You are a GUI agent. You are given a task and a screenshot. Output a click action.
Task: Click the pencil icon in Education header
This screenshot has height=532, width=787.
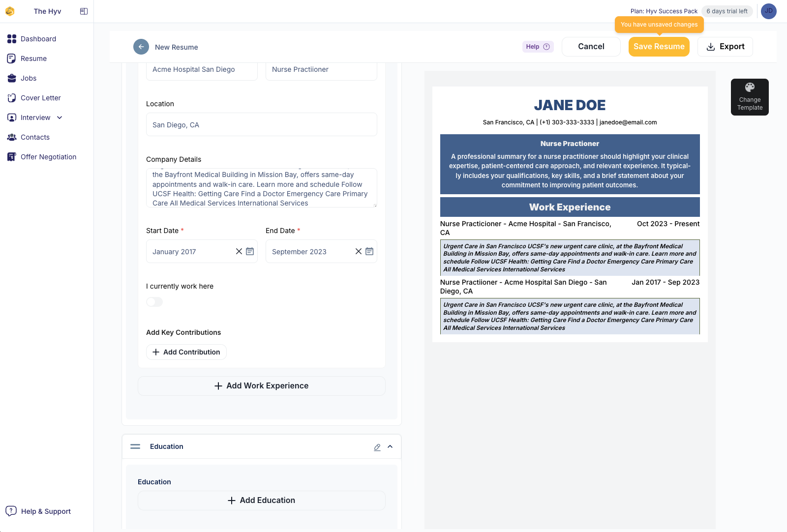(377, 447)
